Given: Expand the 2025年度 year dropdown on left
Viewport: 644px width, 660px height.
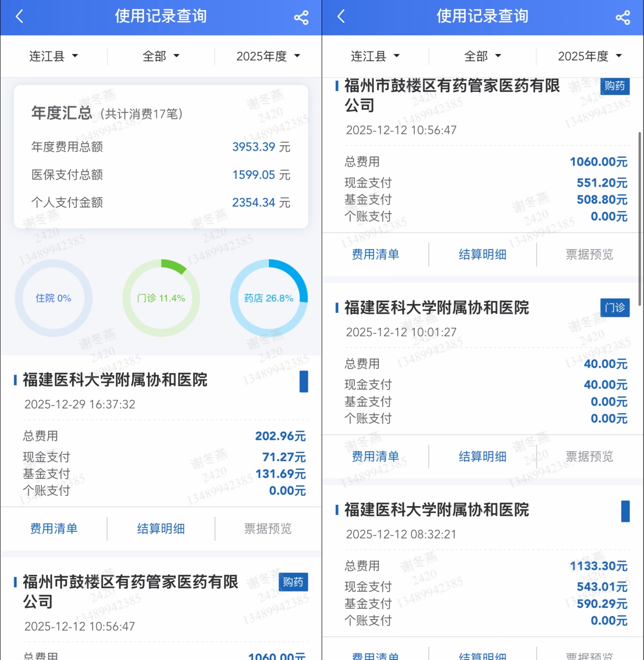Looking at the screenshot, I should (x=268, y=56).
